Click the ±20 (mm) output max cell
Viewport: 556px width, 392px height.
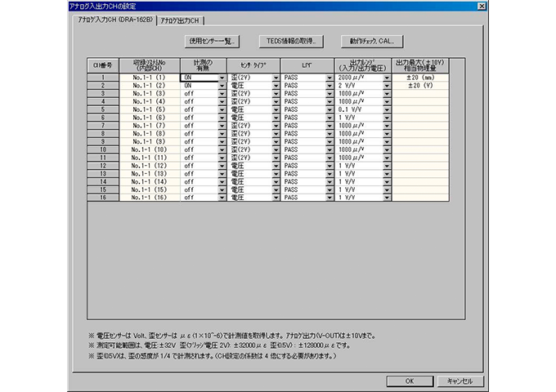coord(420,78)
